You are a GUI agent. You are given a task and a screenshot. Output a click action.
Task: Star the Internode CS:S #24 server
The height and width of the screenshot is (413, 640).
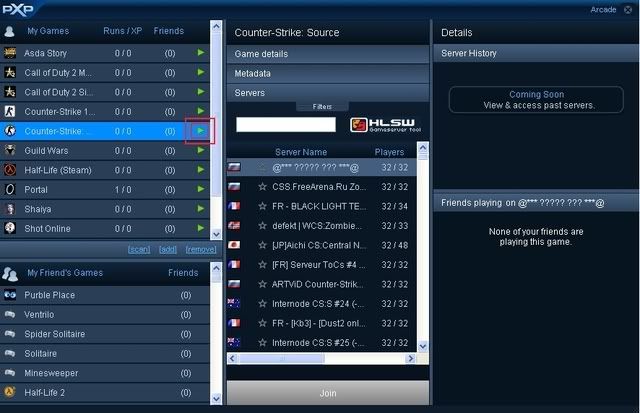point(262,304)
